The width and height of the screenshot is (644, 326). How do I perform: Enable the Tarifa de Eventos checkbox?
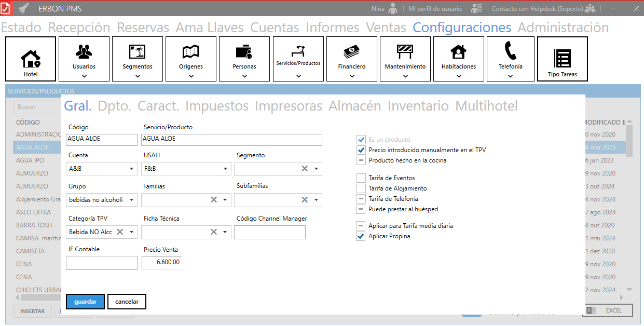click(361, 178)
